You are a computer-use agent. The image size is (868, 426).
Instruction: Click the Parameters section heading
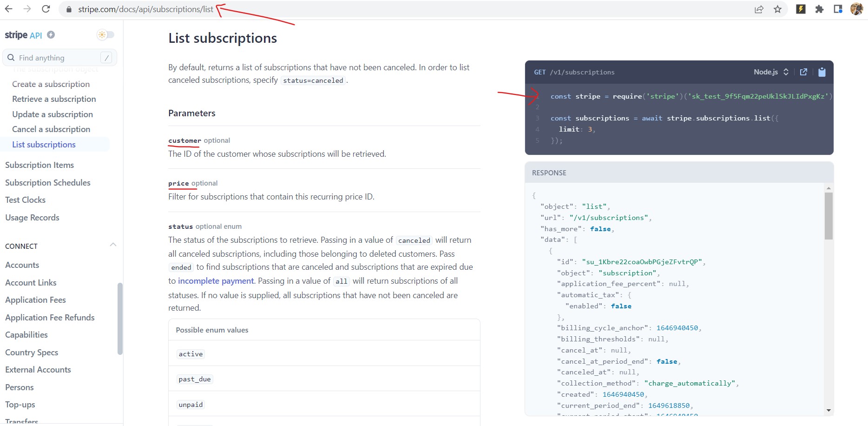(192, 113)
